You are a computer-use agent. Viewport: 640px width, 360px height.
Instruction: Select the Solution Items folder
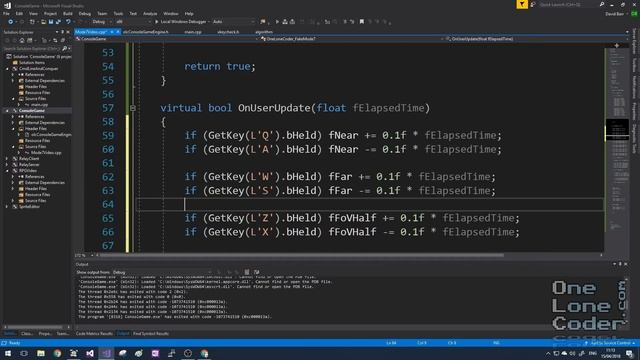click(x=31, y=62)
